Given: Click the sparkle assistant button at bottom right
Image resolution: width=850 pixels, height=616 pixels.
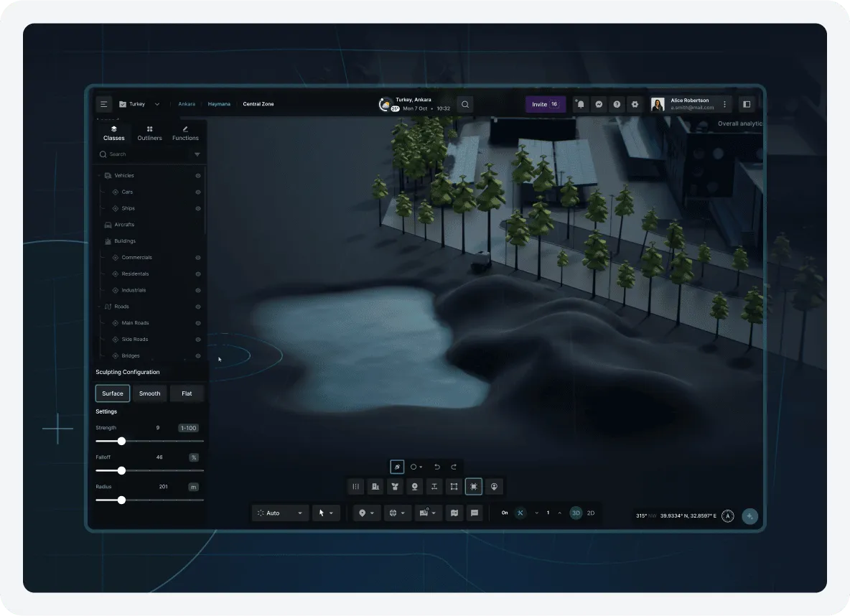Looking at the screenshot, I should pyautogui.click(x=749, y=516).
